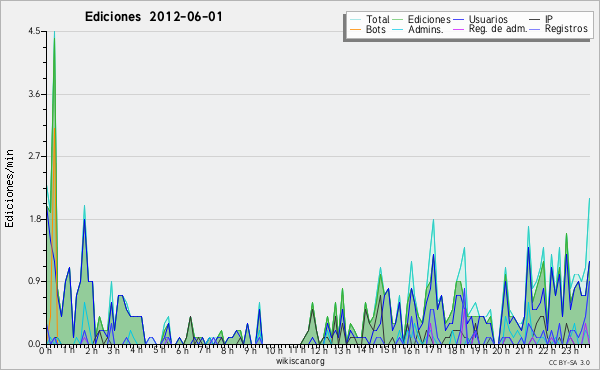Image resolution: width=600 pixels, height=370 pixels.
Task: Click the y-axis value 2.7
Action: click(x=34, y=156)
